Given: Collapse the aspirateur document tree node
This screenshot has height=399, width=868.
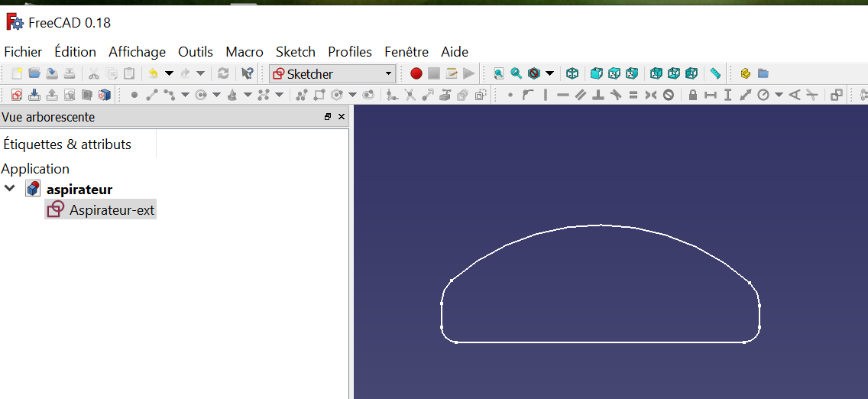Looking at the screenshot, I should (x=9, y=188).
